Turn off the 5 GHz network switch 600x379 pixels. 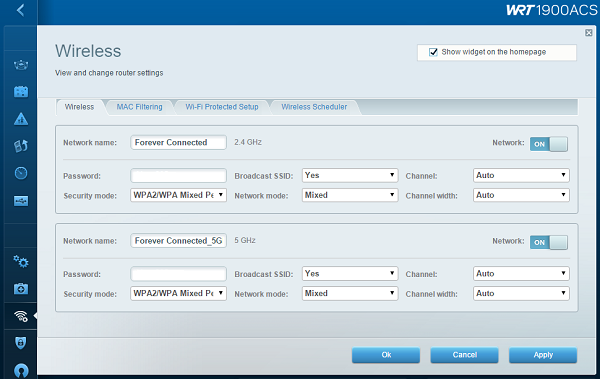(x=548, y=242)
